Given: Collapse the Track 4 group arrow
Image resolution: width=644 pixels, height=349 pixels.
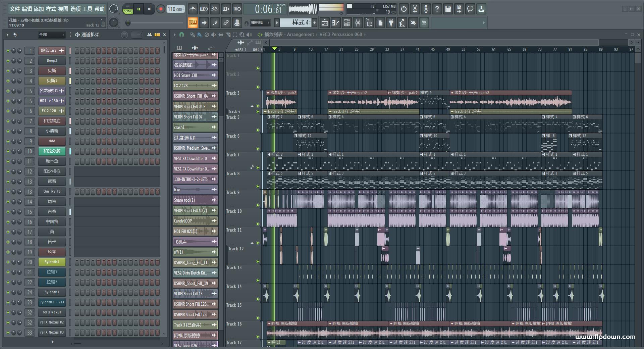Looking at the screenshot, I should [x=252, y=106].
